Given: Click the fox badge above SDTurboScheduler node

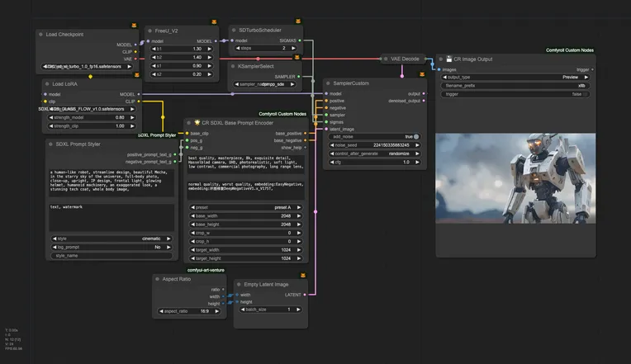Looking at the screenshot, I should (297, 21).
